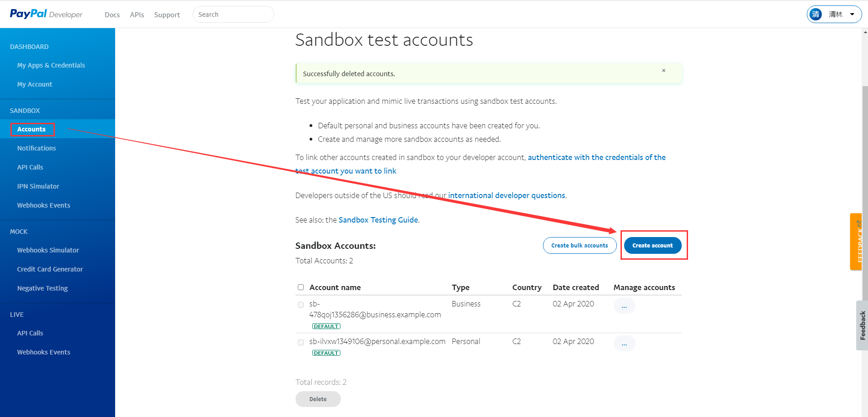
Task: Open manage menu for personal account
Action: (x=624, y=344)
